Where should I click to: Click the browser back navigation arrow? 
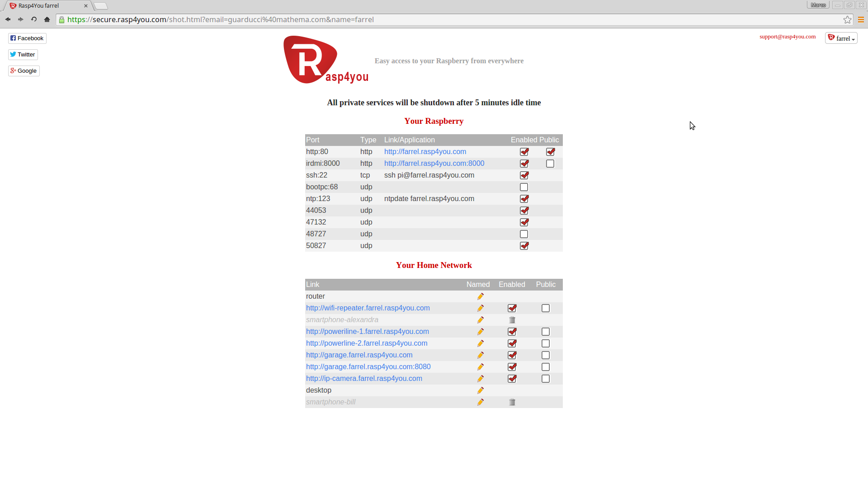[7, 19]
